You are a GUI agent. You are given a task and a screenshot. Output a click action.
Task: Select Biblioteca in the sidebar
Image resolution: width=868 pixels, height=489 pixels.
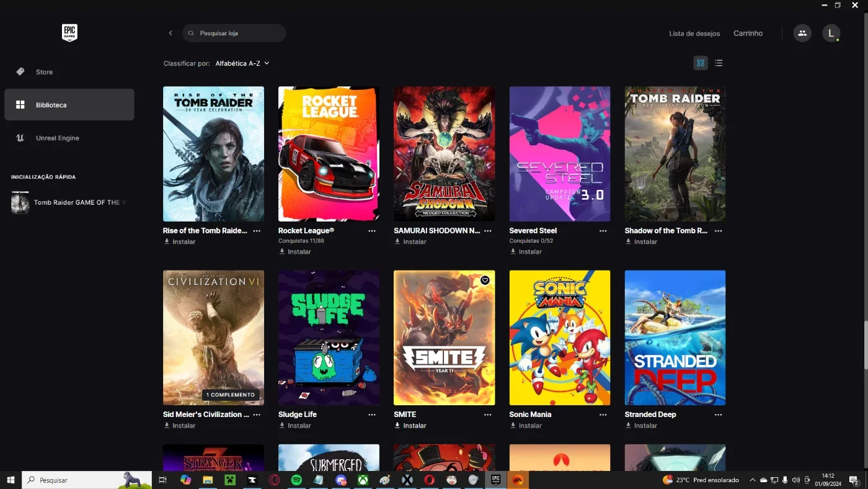tap(69, 105)
